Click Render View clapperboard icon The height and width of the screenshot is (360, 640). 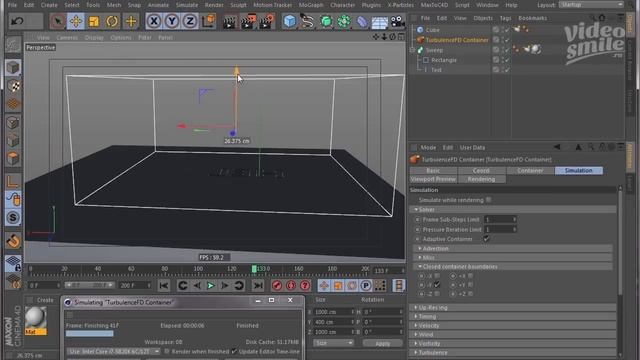[229, 22]
